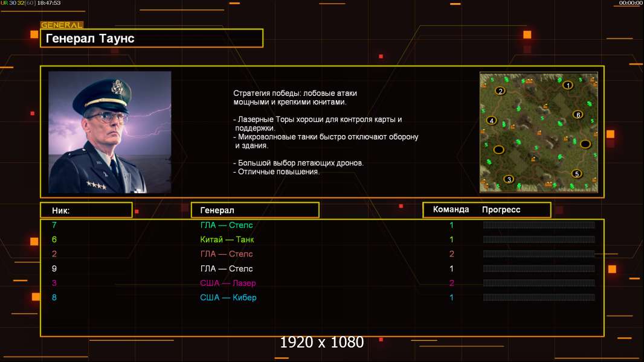Click team number 2 in player 2 row
This screenshot has width=644, height=362.
tap(451, 254)
